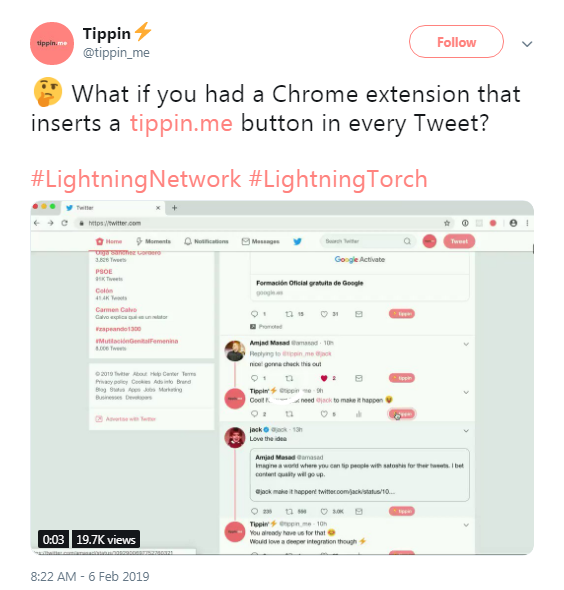This screenshot has height=590, width=564.
Task: Open Messages in the Twitter navbar
Action: tap(260, 241)
